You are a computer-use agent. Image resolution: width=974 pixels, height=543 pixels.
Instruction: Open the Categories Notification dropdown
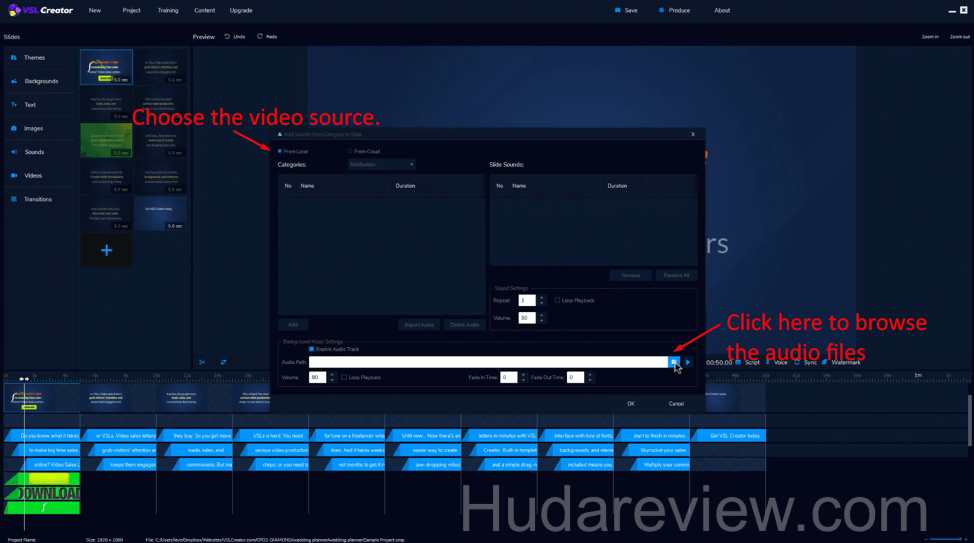(x=381, y=165)
